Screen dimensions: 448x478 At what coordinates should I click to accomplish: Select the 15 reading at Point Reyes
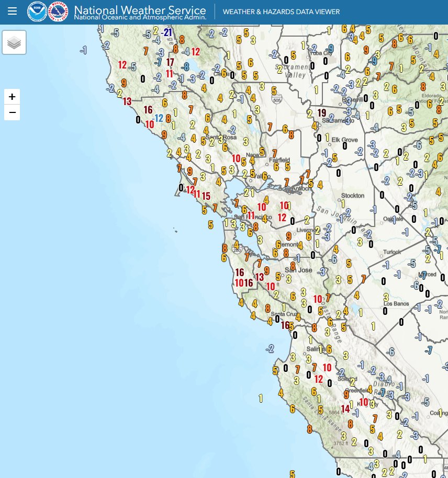pos(206,196)
